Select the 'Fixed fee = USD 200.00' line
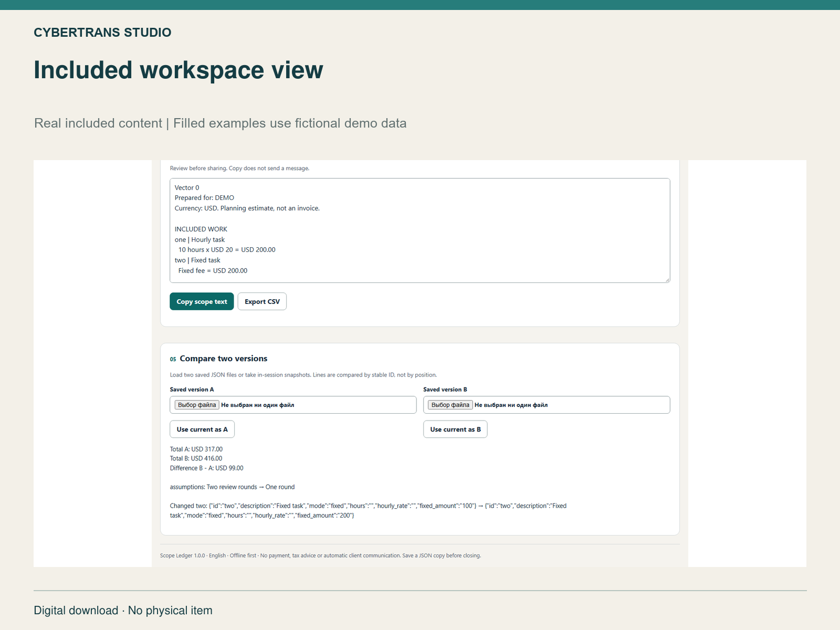 point(213,271)
